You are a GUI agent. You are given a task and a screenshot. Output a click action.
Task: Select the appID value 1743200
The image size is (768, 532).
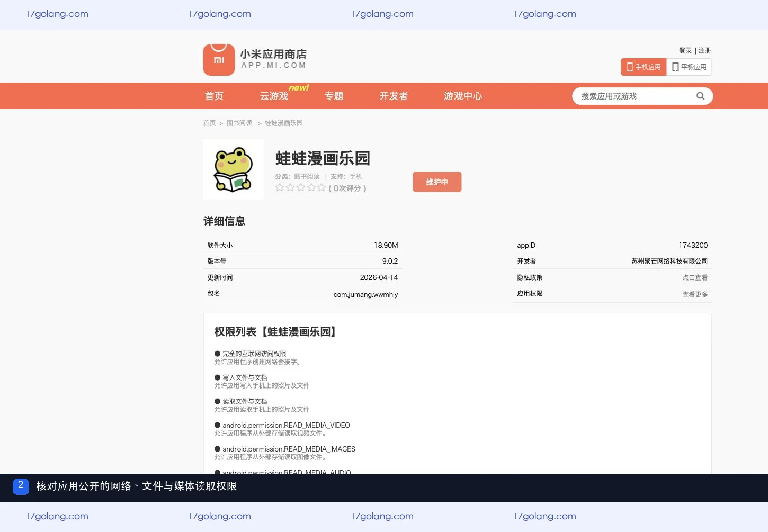(693, 245)
